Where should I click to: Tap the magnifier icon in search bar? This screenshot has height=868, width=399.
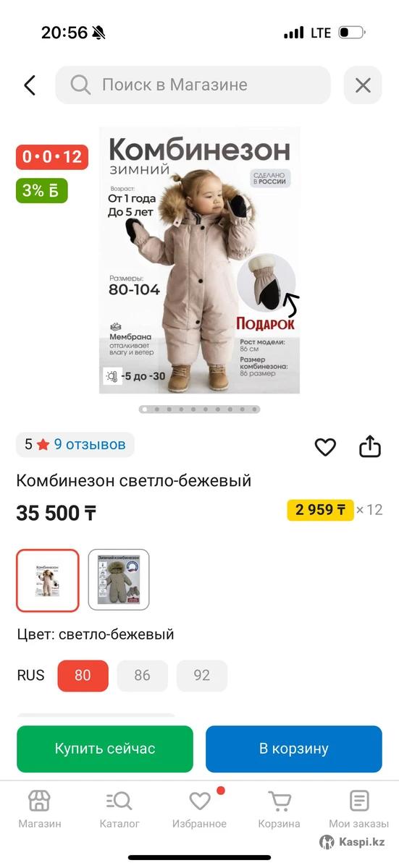[x=80, y=85]
